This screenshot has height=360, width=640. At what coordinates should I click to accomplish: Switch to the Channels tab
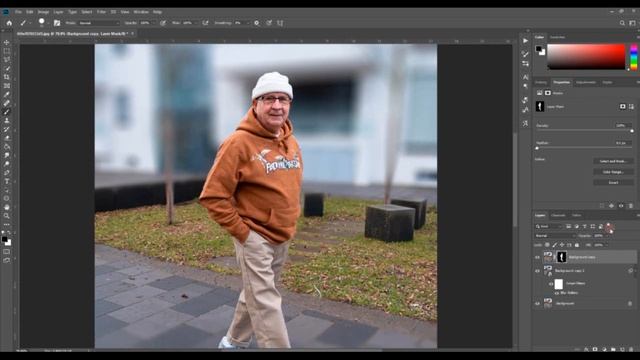point(558,216)
